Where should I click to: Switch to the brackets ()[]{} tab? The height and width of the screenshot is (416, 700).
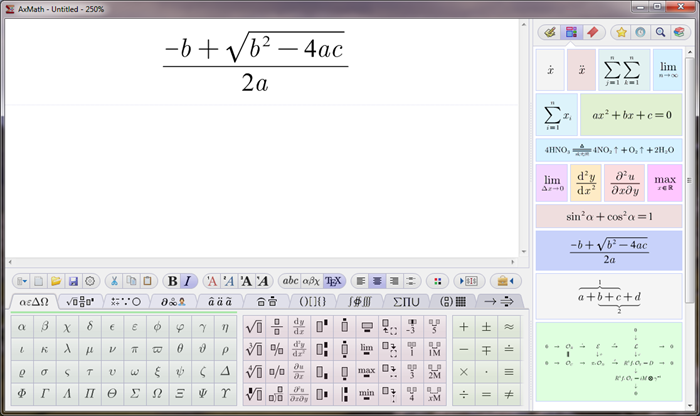pos(309,301)
